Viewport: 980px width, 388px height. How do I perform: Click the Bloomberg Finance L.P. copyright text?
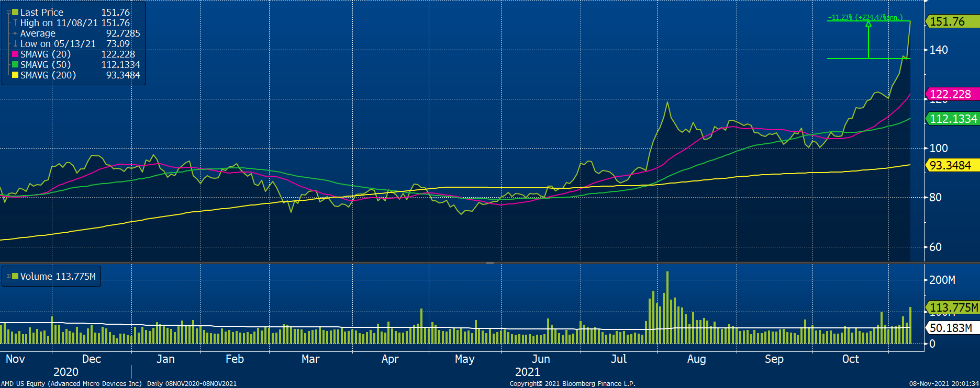[573, 384]
